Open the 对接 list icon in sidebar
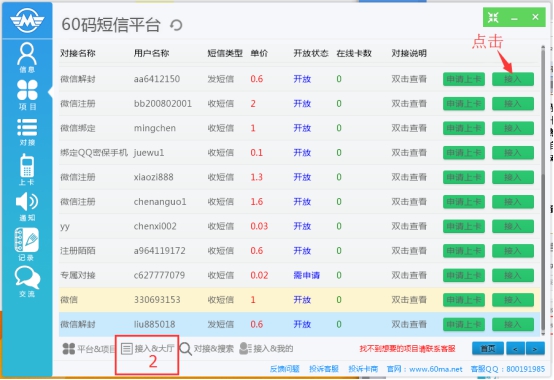This screenshot has height=380, width=554. [x=27, y=132]
